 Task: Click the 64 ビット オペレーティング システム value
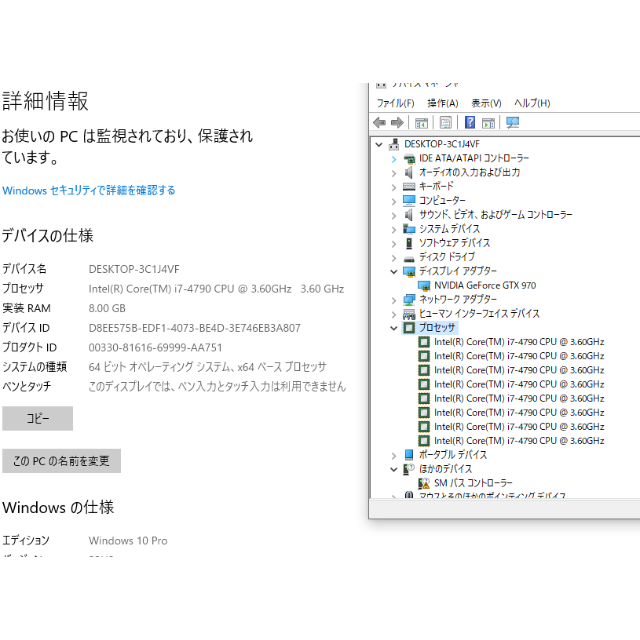point(207,367)
